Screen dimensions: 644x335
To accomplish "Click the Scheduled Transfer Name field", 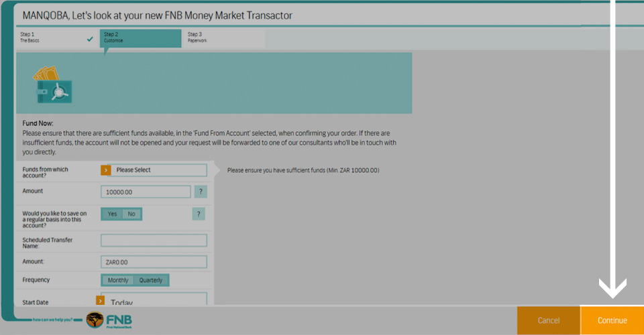I will coord(154,241).
